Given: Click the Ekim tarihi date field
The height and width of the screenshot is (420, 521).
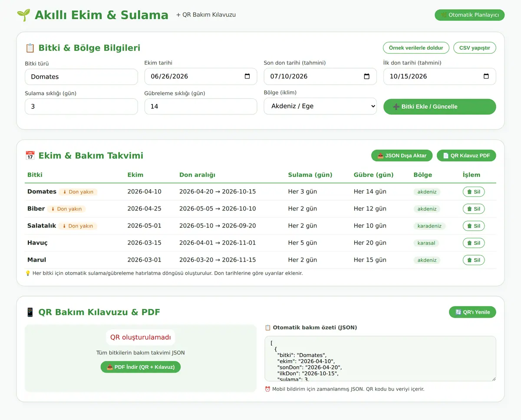Looking at the screenshot, I should tap(201, 76).
